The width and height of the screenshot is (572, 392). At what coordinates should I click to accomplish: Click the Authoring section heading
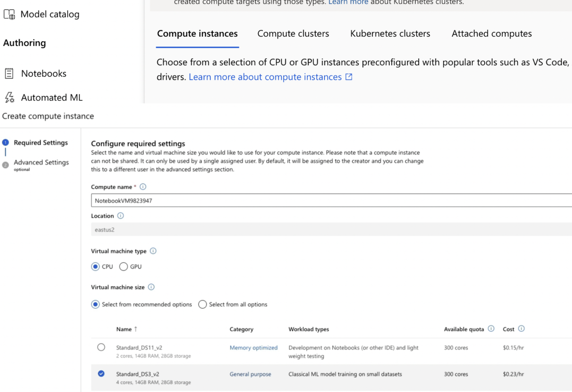(x=25, y=43)
